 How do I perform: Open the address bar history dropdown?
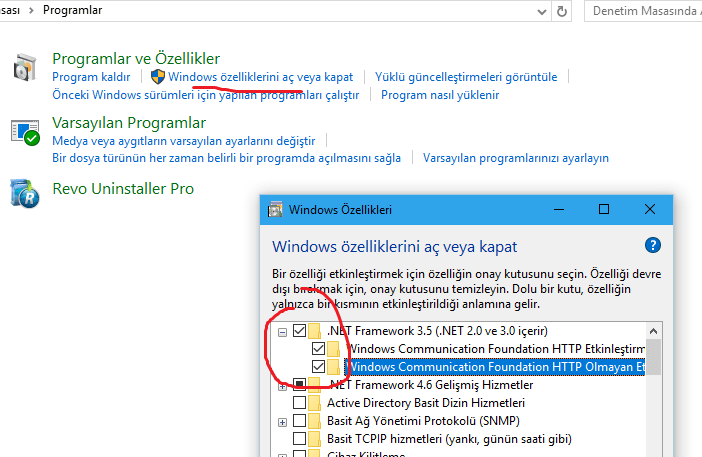pyautogui.click(x=542, y=12)
